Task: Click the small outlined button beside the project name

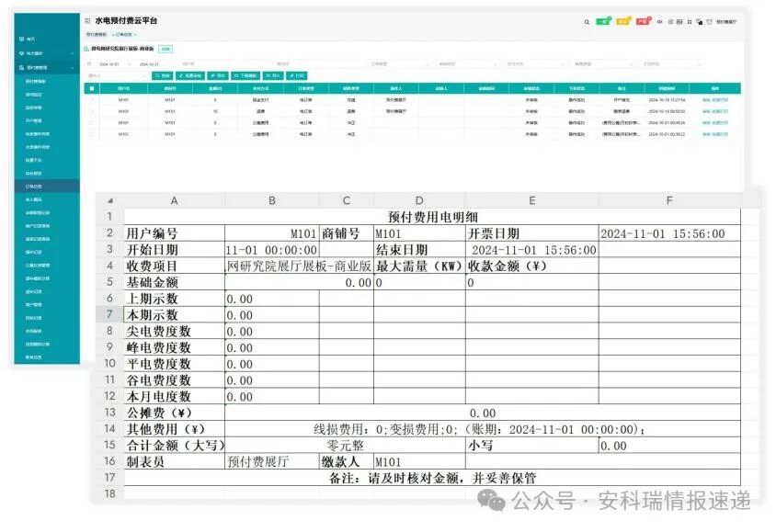Action: tap(165, 49)
